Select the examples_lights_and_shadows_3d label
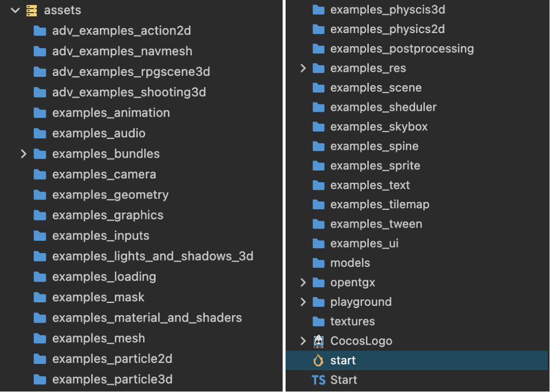Viewport: 550px width, 392px height. (153, 257)
